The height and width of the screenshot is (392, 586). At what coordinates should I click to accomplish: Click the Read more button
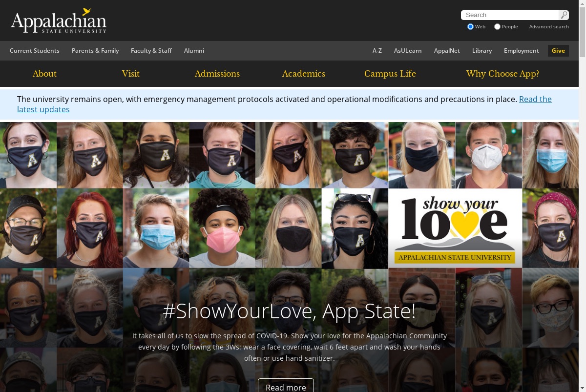286,387
